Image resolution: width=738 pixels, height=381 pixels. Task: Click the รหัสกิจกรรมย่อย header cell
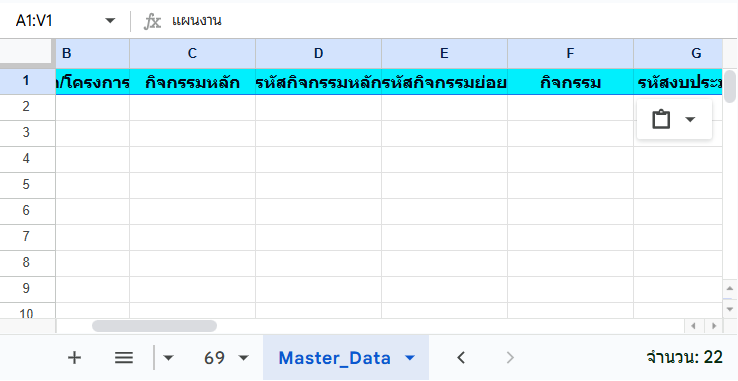[x=444, y=82]
